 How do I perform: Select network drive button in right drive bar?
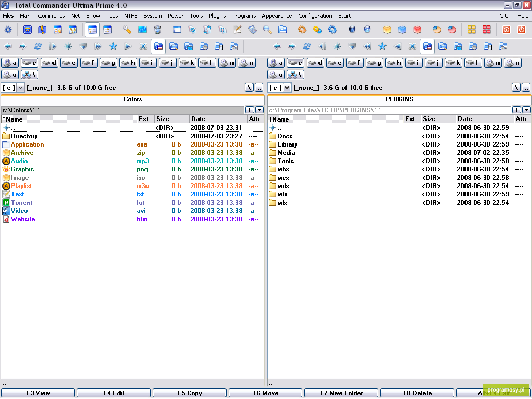(296, 75)
